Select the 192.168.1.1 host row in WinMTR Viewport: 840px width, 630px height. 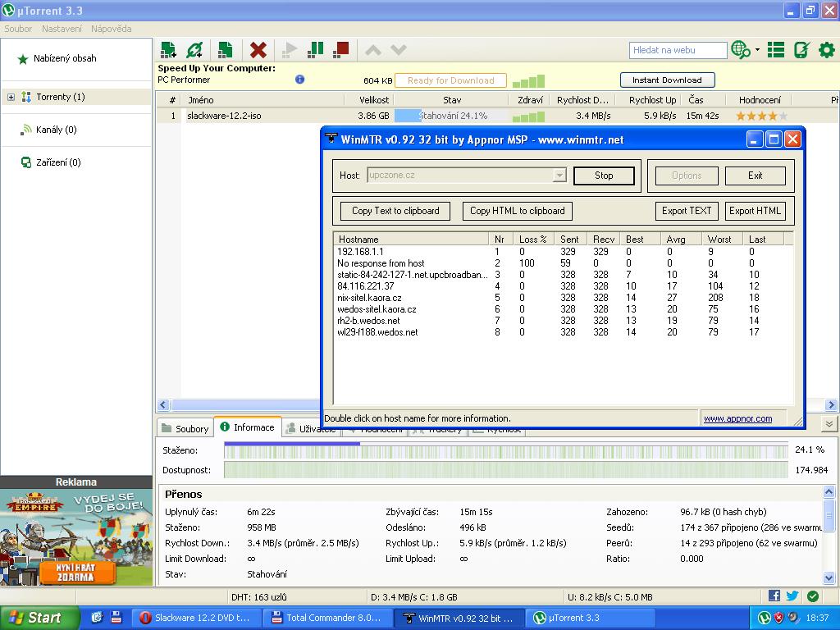[x=563, y=251]
